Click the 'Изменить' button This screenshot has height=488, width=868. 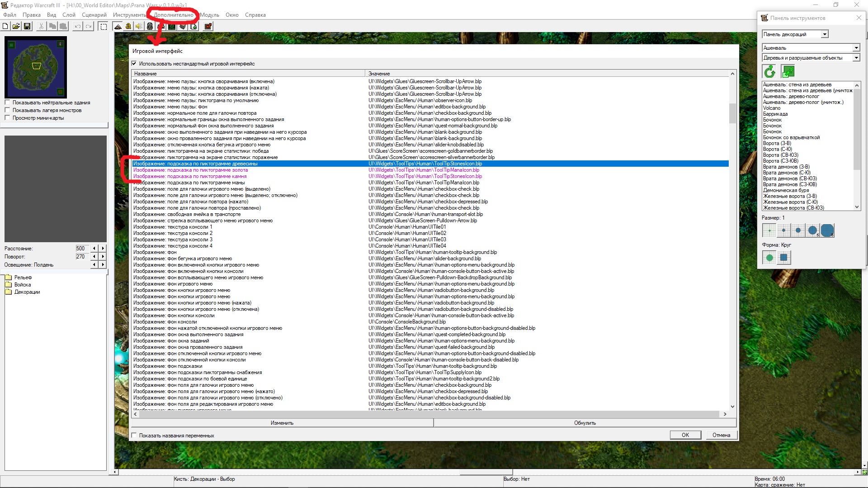282,423
